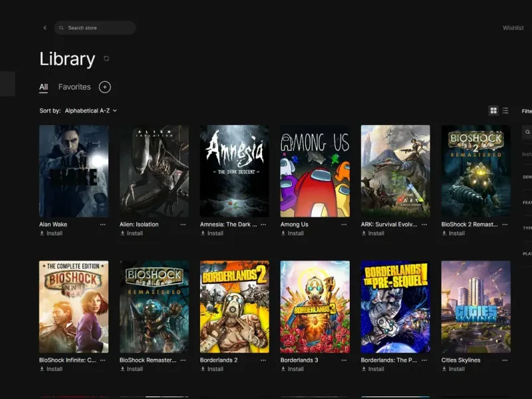Select the Among Us title text
Screen dimensions: 532x399
coord(294,224)
